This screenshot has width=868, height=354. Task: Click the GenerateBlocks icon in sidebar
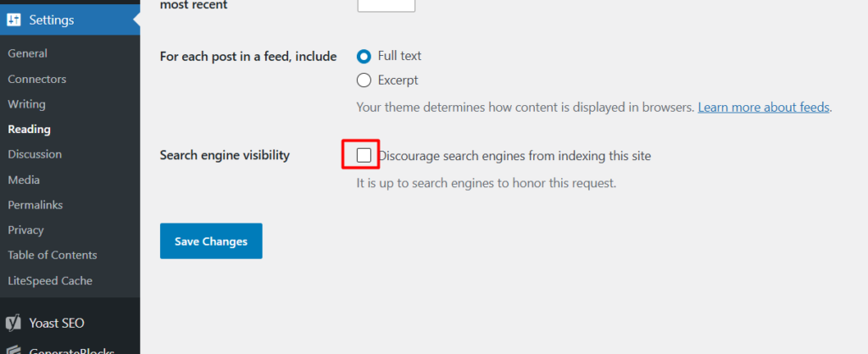pos(14,350)
